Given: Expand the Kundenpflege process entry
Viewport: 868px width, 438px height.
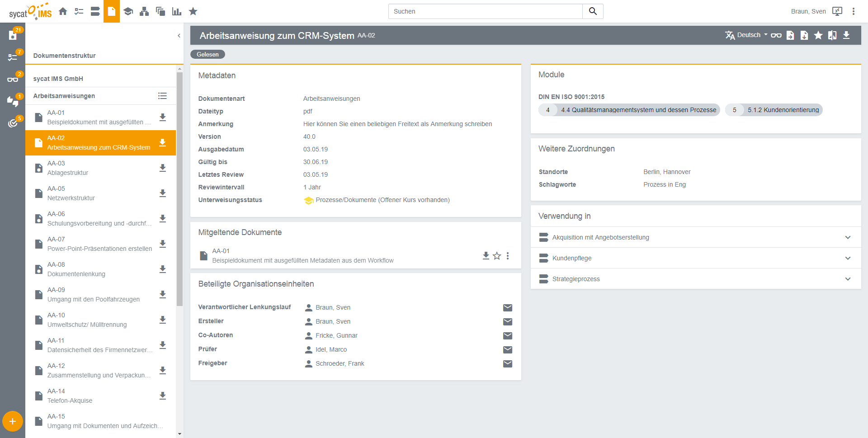Looking at the screenshot, I should pos(848,258).
